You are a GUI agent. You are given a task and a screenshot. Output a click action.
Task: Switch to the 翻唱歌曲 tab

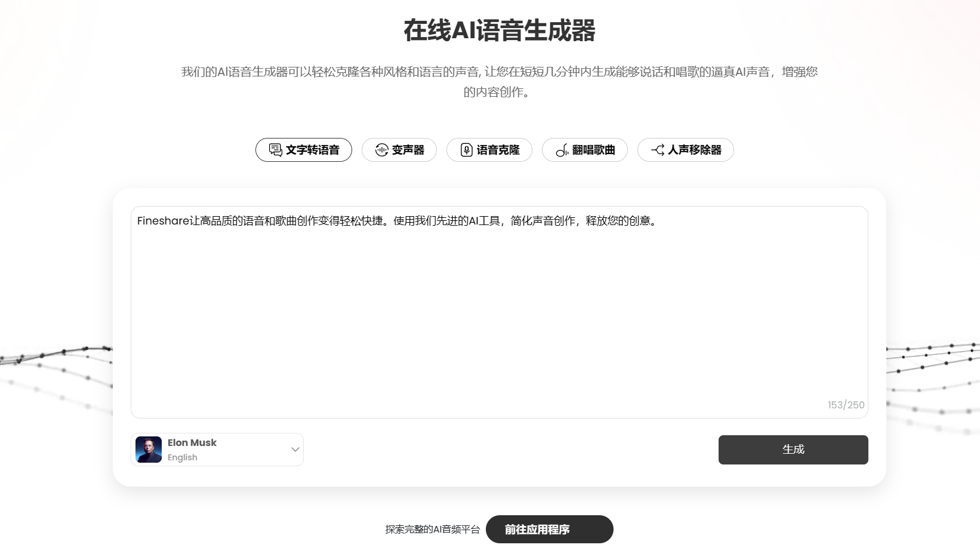585,150
